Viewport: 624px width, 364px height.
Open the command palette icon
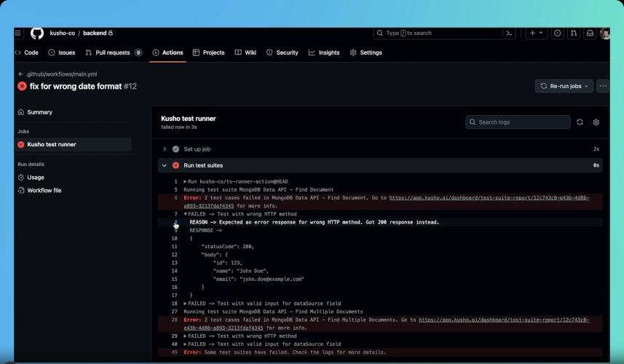point(509,33)
